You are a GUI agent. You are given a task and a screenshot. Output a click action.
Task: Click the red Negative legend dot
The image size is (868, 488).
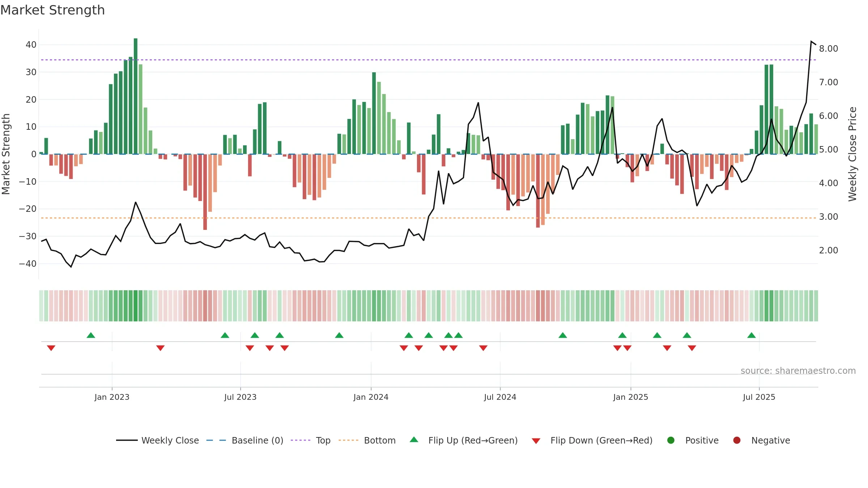(x=737, y=440)
